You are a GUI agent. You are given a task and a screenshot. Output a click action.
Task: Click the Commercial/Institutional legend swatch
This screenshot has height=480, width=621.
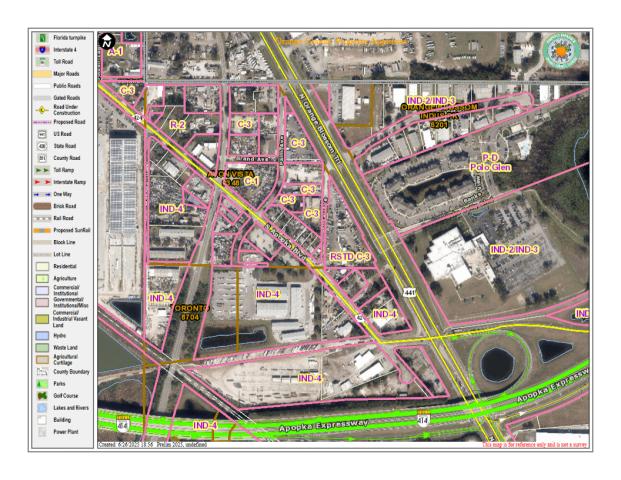click(42, 290)
